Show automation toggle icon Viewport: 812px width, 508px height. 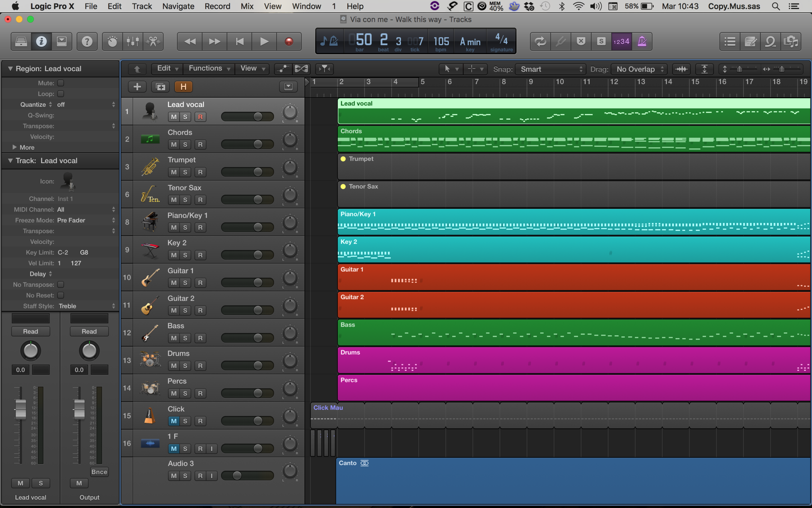[283, 69]
